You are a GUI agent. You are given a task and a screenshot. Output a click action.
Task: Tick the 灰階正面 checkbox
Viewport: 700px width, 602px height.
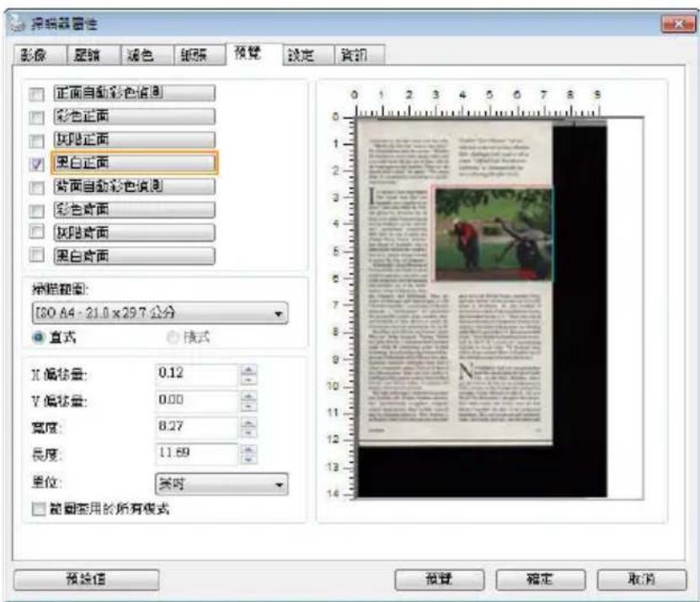click(x=36, y=141)
